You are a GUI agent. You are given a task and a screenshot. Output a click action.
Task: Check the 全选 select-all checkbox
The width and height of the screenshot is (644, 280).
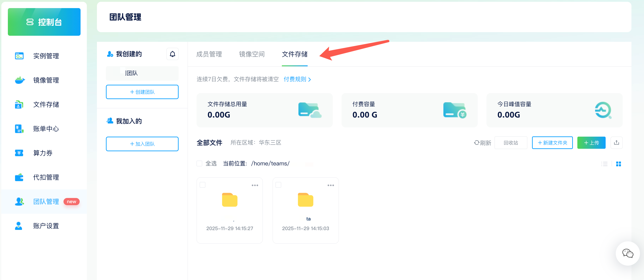pos(199,163)
